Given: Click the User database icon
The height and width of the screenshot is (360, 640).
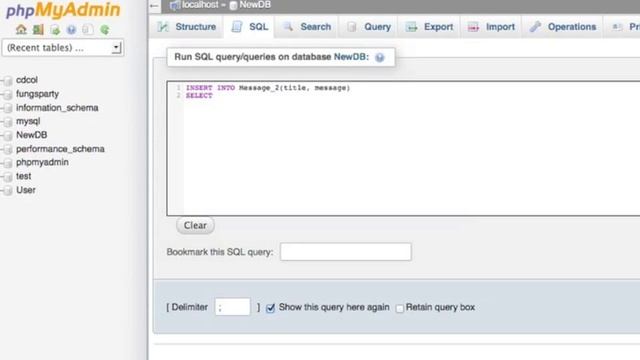Looking at the screenshot, I should [x=7, y=191].
